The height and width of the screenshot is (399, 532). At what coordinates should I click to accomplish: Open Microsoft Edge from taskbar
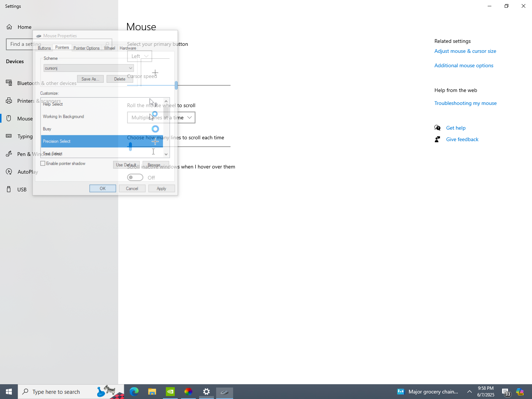pos(134,392)
